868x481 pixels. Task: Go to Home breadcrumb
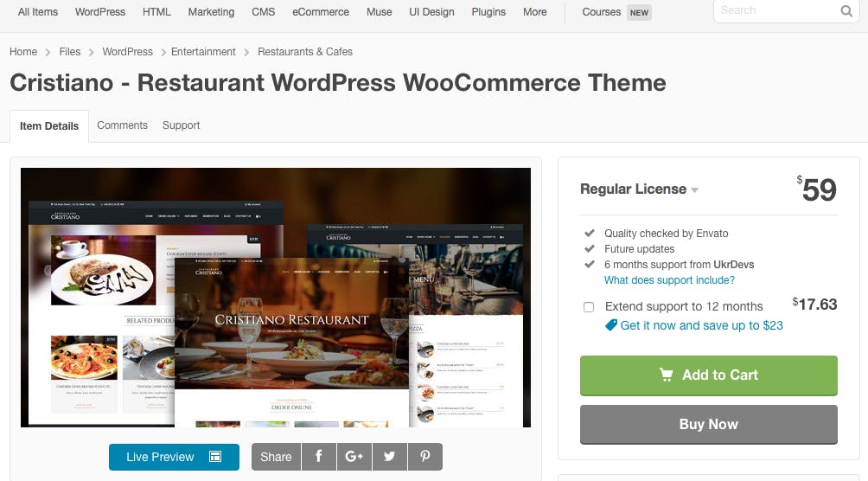(23, 52)
